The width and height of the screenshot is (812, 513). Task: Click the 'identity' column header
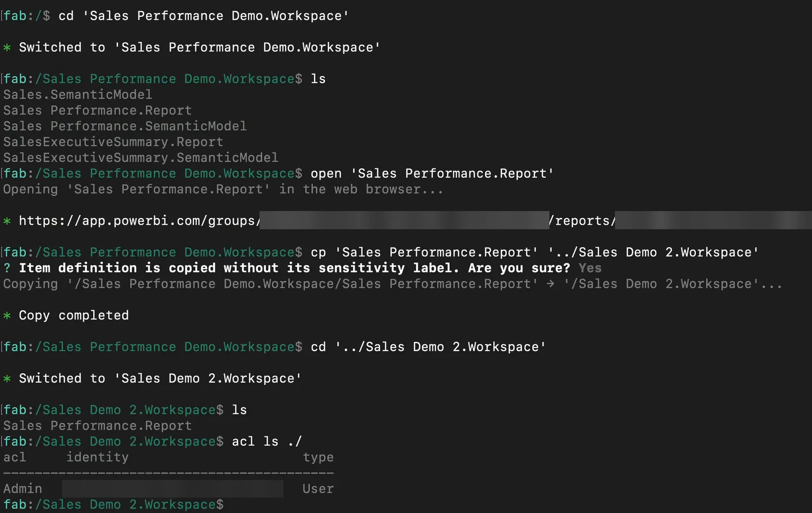(97, 457)
